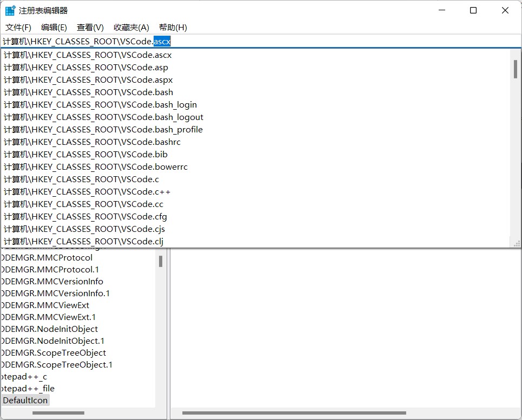Click the Registry Editor title bar icon

tap(9, 10)
